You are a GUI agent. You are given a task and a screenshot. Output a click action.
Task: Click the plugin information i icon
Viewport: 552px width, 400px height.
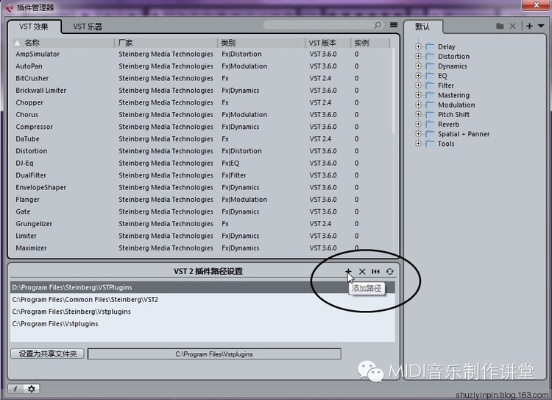(x=15, y=389)
